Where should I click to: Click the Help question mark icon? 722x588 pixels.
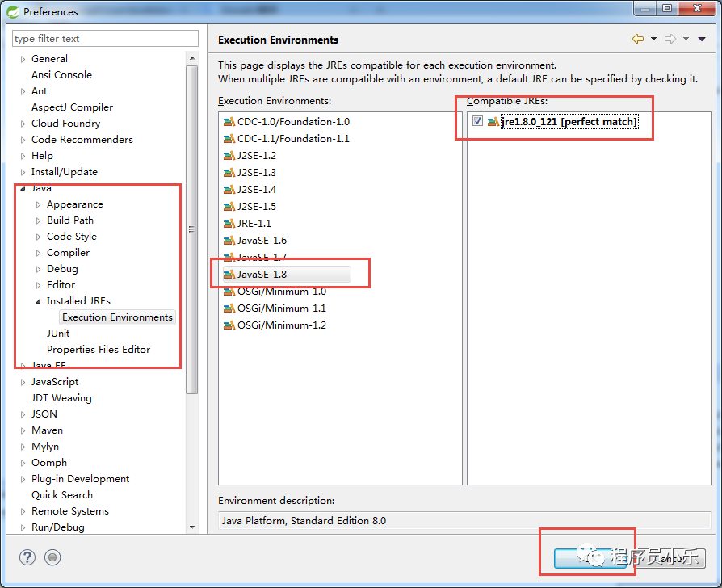[x=27, y=557]
